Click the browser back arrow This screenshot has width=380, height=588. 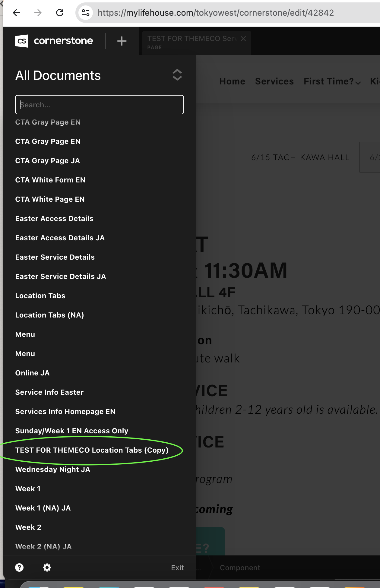[16, 13]
